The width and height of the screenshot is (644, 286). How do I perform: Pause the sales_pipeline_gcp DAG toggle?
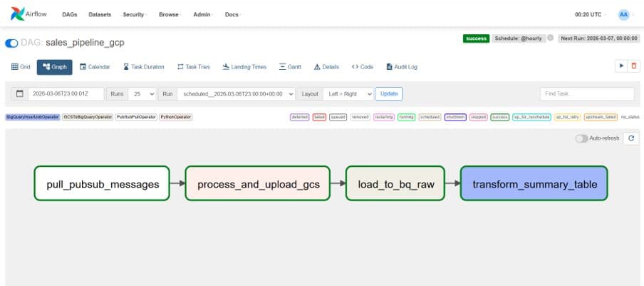[11, 43]
